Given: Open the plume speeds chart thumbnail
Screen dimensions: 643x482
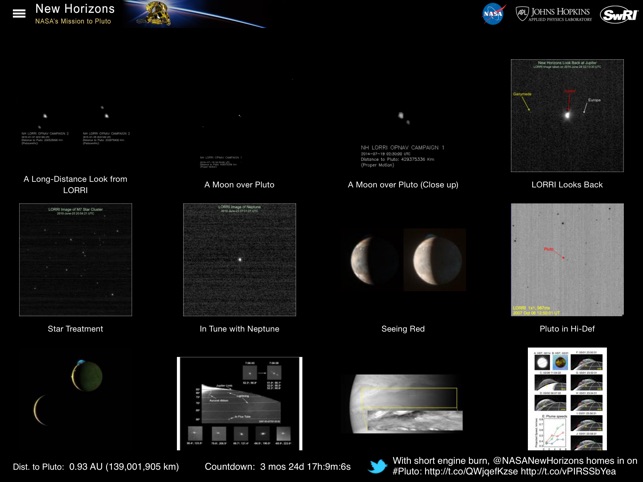Looking at the screenshot, I should coord(567,399).
